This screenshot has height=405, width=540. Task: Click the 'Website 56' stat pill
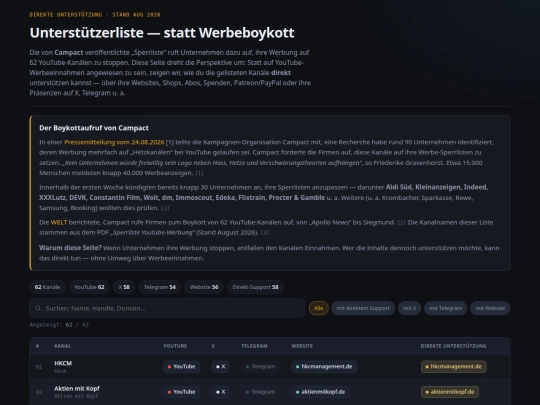tap(204, 287)
